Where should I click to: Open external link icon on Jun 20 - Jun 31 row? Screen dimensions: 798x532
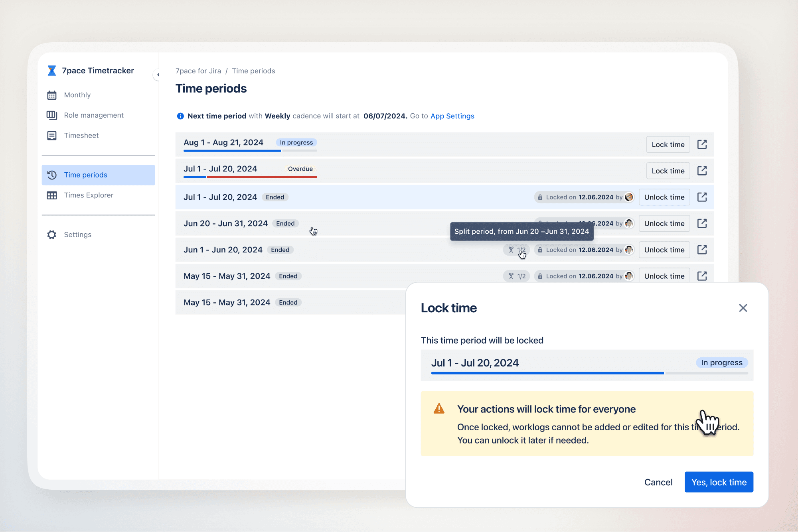pos(702,223)
